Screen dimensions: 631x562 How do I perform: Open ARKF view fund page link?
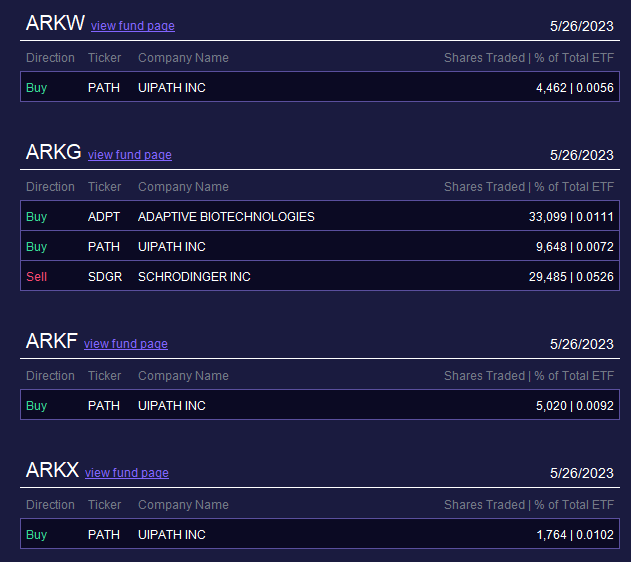click(126, 344)
